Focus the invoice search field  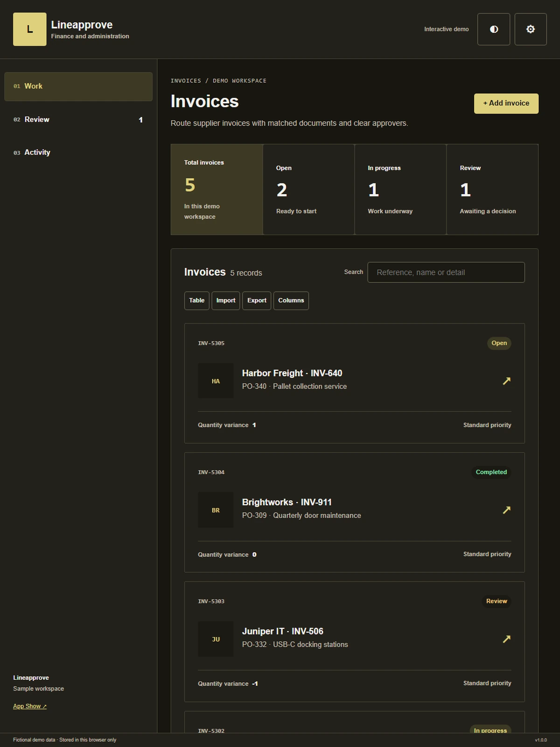coord(446,272)
